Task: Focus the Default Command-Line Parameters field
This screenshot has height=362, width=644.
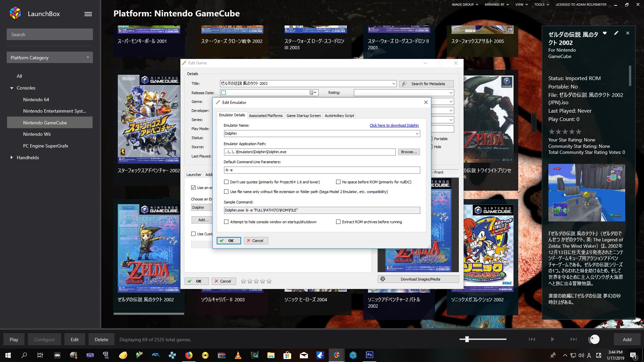Action: [x=322, y=170]
